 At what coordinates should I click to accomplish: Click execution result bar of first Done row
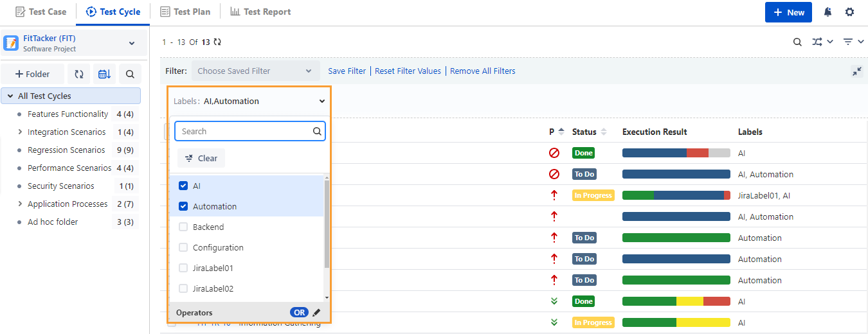point(676,153)
